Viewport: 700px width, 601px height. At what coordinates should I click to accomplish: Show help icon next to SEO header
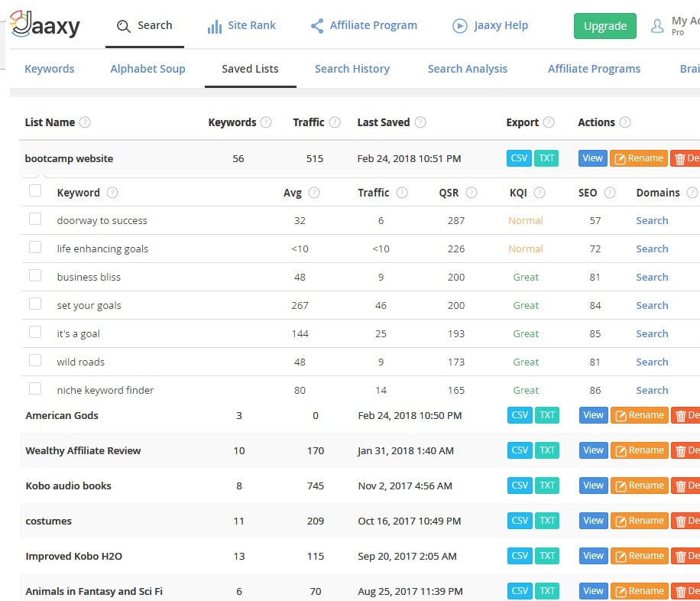(610, 193)
